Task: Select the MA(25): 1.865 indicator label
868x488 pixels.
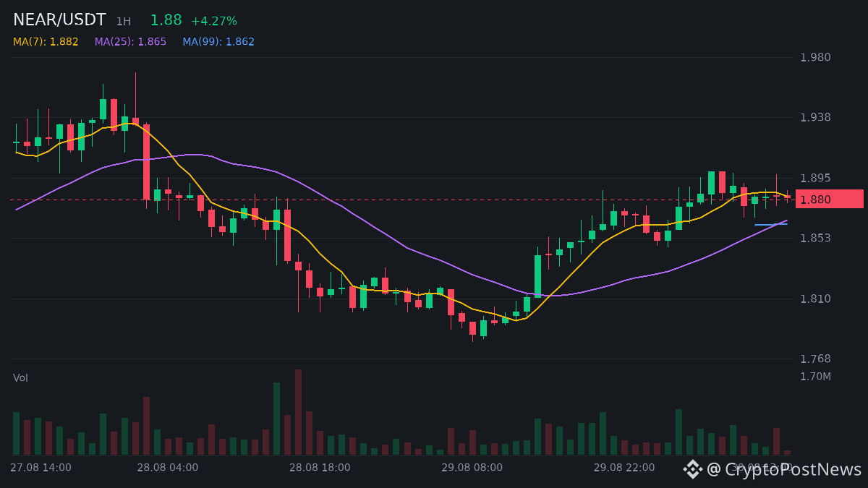Action: tap(130, 42)
